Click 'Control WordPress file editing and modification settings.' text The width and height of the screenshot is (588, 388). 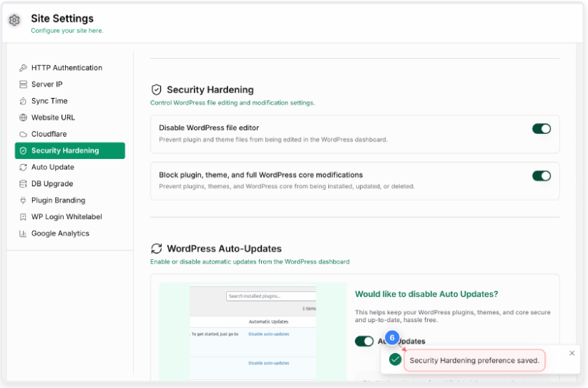click(232, 103)
